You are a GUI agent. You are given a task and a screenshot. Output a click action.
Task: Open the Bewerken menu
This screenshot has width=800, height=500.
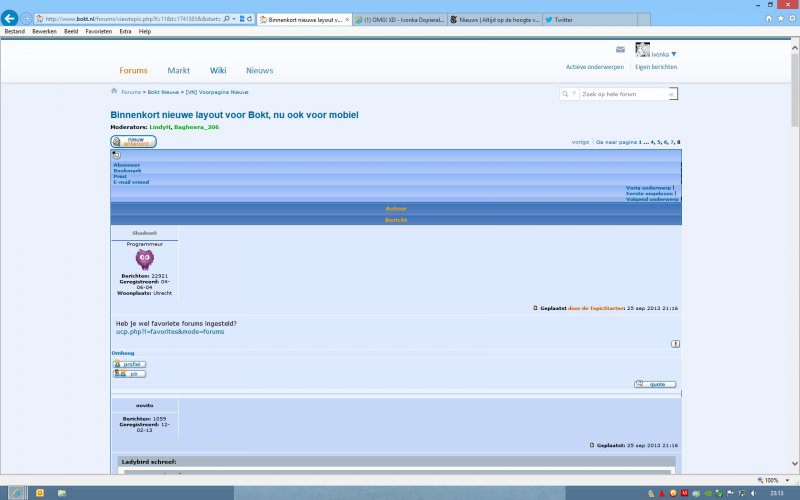[44, 32]
